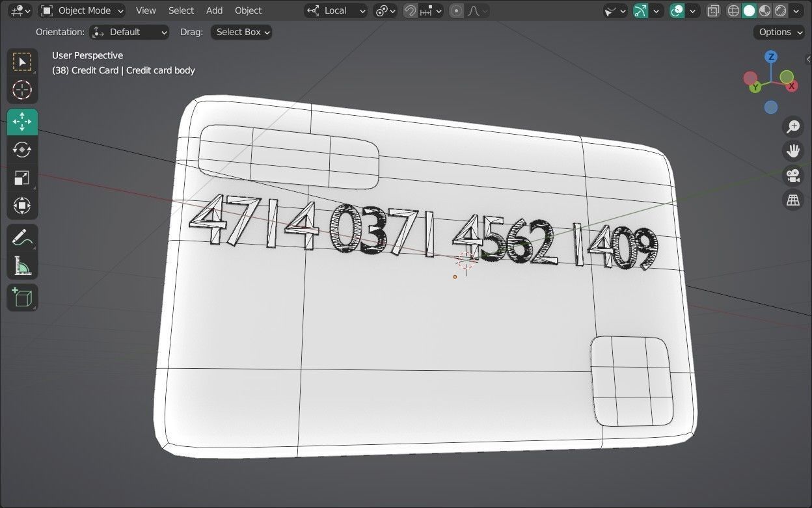Select the Scale tool

pos(22,178)
